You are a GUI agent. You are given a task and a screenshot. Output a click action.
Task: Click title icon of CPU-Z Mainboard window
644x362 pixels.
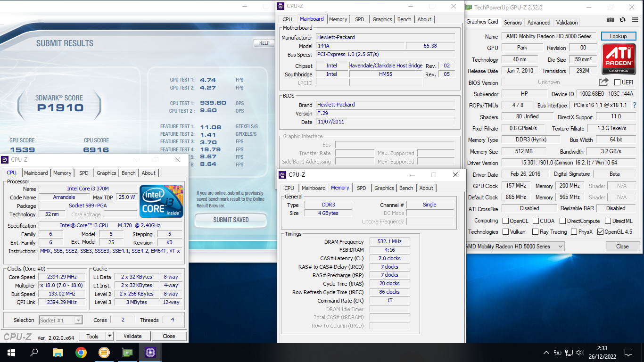(281, 6)
